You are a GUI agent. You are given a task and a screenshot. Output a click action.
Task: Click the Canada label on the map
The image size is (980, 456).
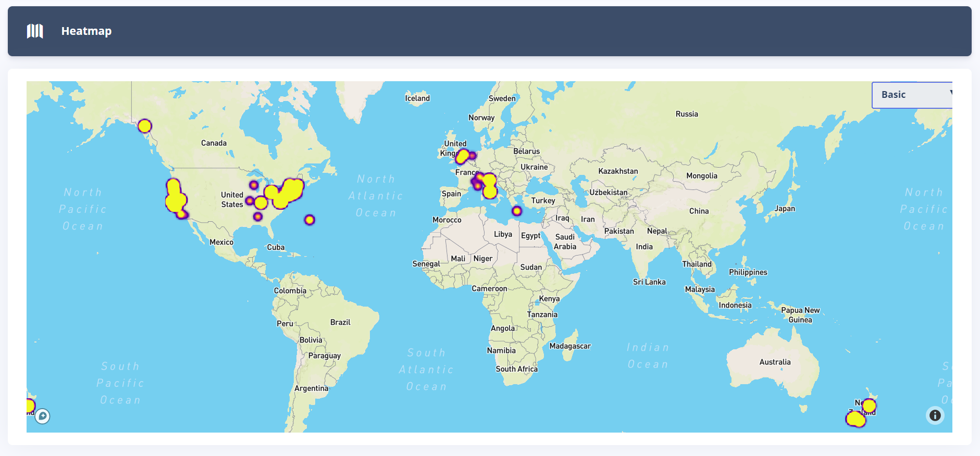tap(214, 143)
